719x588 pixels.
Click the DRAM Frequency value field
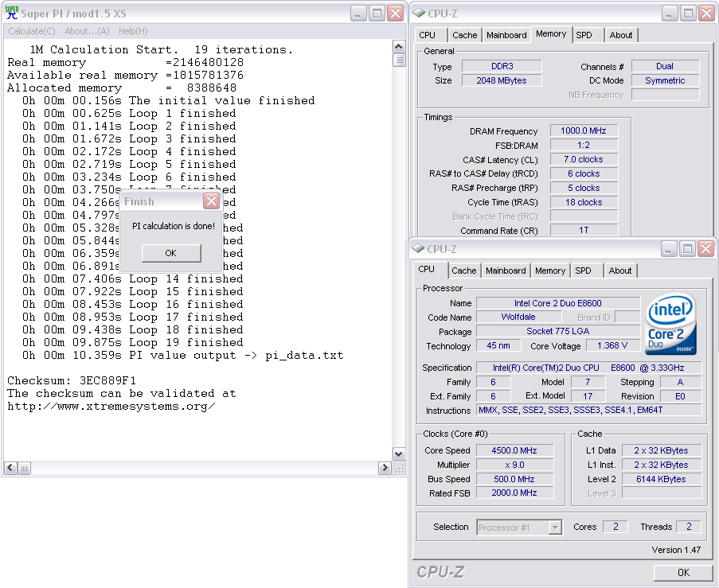(583, 131)
